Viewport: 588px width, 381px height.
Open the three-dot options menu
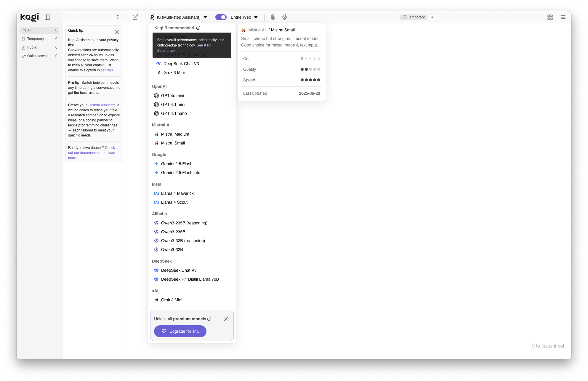[118, 17]
